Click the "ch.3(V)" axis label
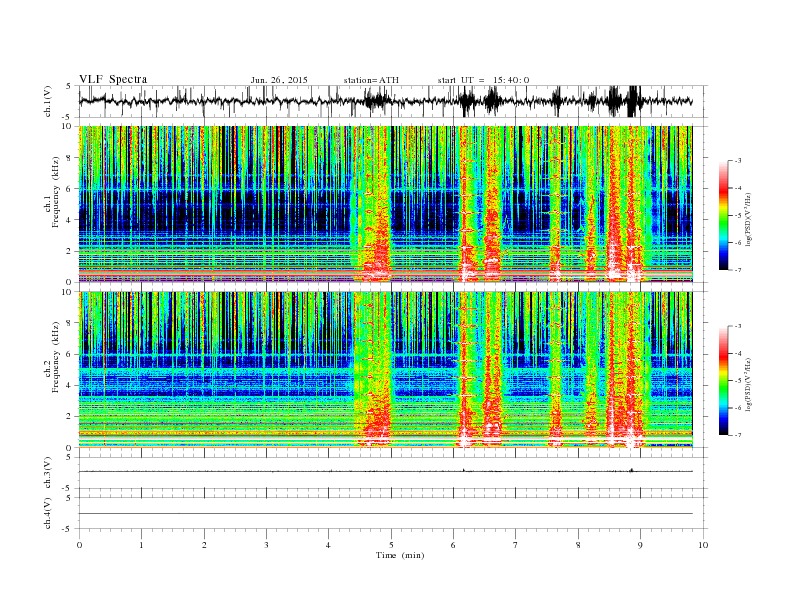Image resolution: width=792 pixels, height=612 pixels. click(48, 472)
